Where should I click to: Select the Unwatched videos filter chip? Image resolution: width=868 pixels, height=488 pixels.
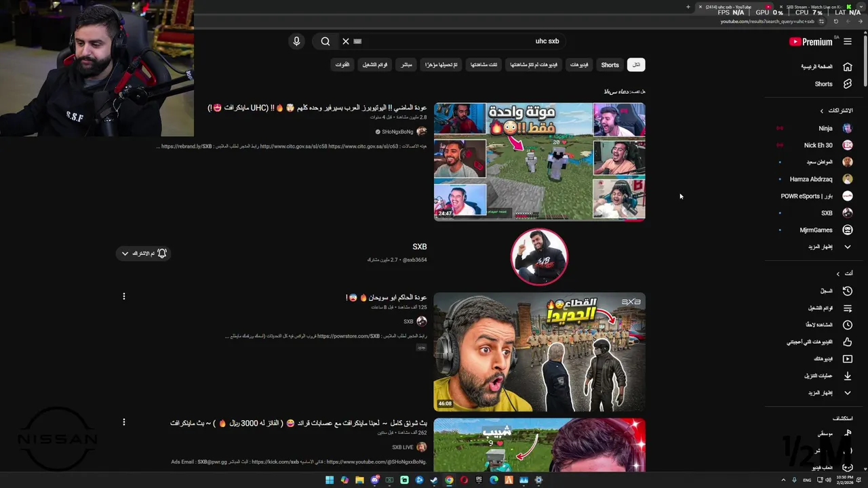pos(534,65)
